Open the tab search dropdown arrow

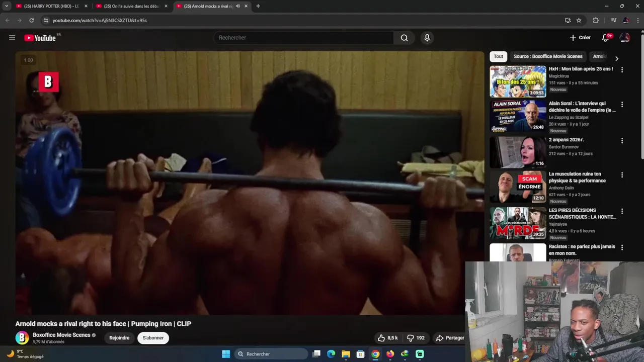tap(7, 6)
